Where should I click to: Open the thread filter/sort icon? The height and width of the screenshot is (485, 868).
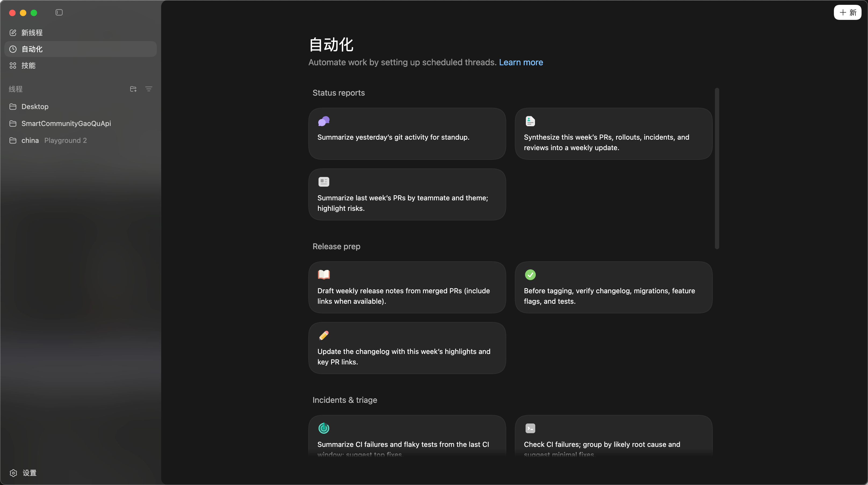point(149,89)
